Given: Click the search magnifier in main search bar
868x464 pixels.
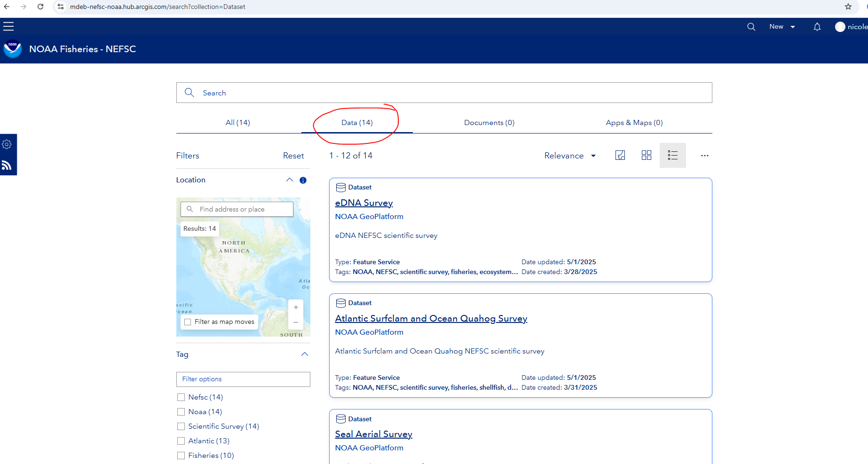Looking at the screenshot, I should [x=189, y=93].
